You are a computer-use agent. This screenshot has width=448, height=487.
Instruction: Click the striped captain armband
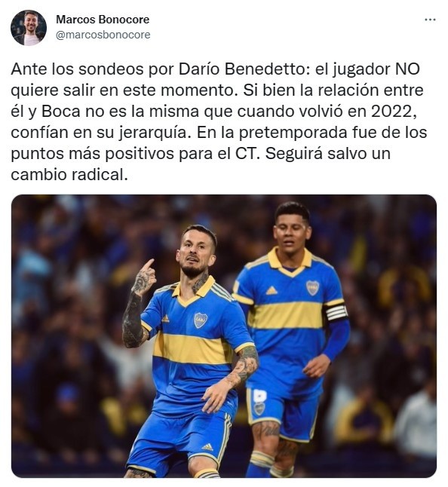[x=336, y=313]
